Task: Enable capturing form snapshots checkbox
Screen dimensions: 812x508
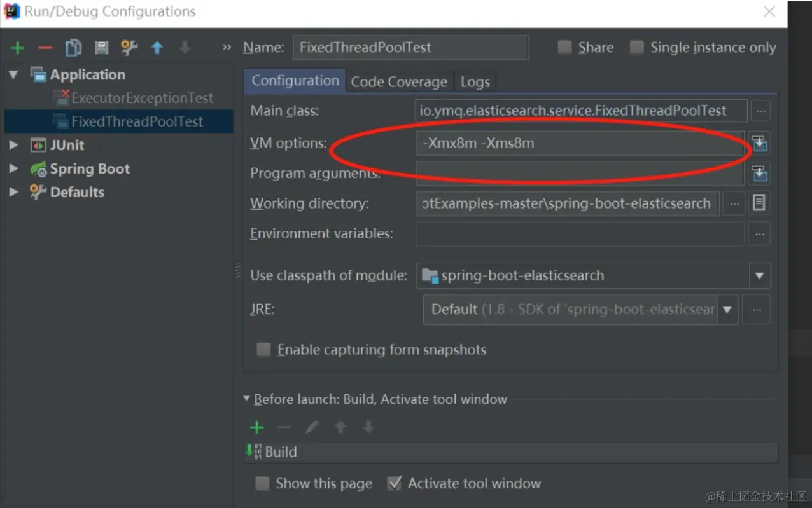Action: click(x=263, y=350)
